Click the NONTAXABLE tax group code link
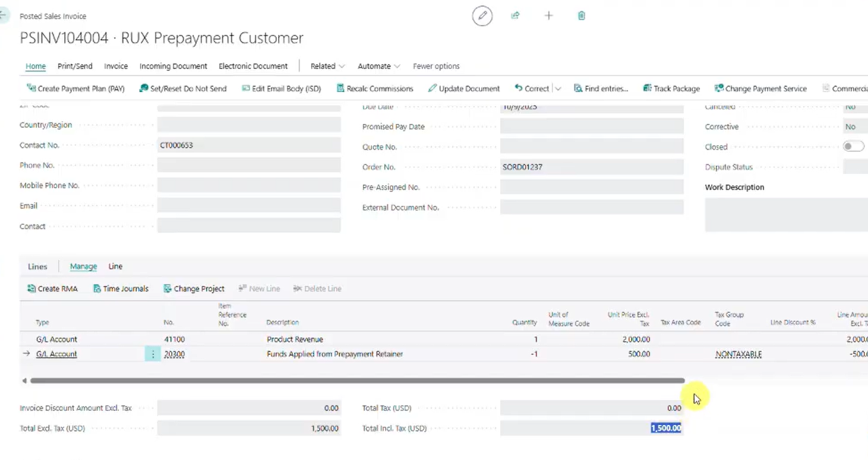 tap(738, 354)
